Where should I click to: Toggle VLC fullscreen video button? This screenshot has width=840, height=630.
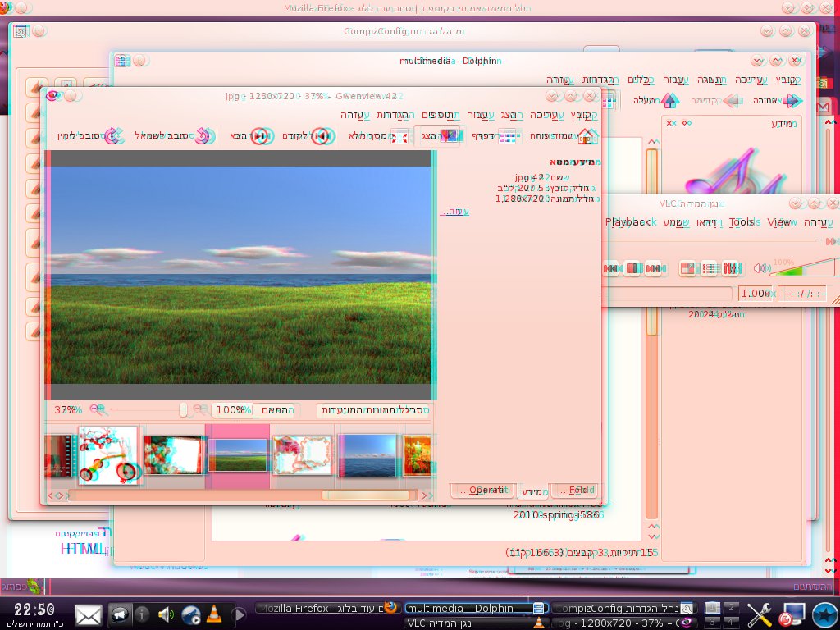[x=688, y=268]
